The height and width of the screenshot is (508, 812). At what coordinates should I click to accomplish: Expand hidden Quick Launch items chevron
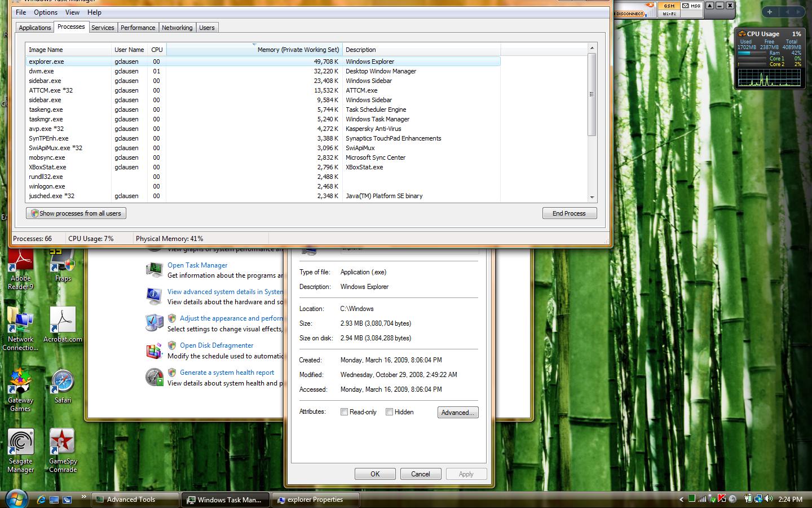coord(84,497)
